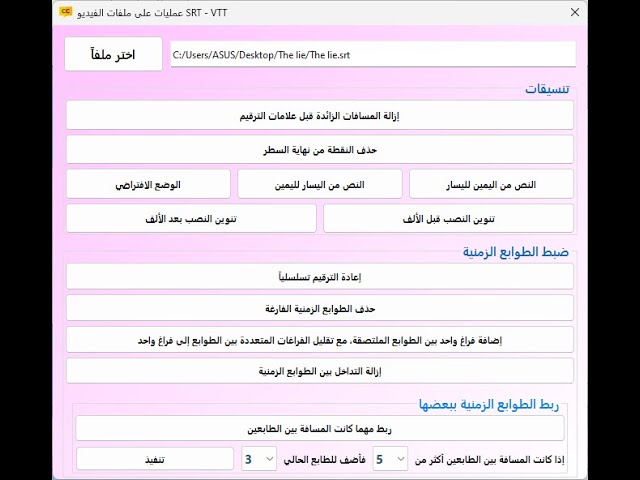Close the SRT - VTT window
Screen dimensions: 640x480
(x=575, y=12)
